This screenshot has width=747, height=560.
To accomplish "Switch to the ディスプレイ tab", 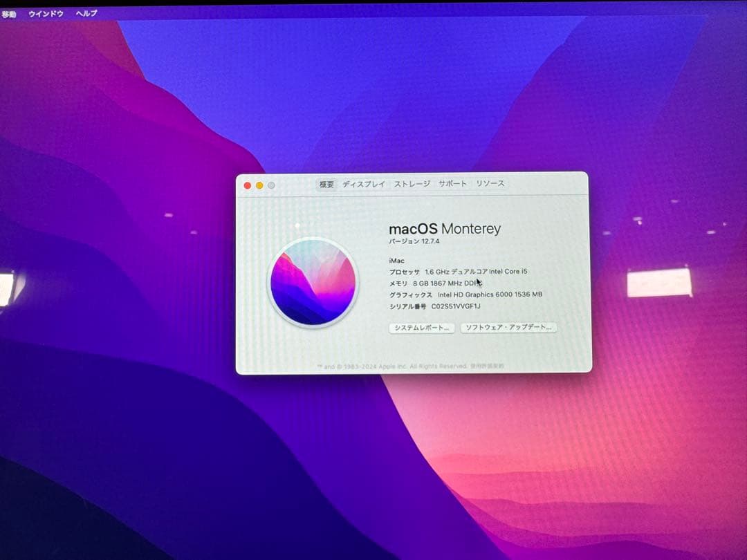I will (x=362, y=184).
